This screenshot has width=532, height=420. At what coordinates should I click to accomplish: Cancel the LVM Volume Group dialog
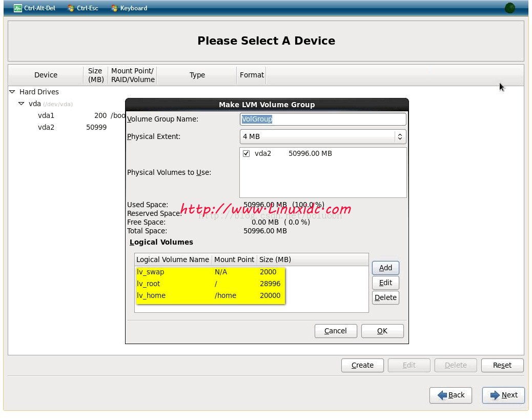(x=336, y=331)
